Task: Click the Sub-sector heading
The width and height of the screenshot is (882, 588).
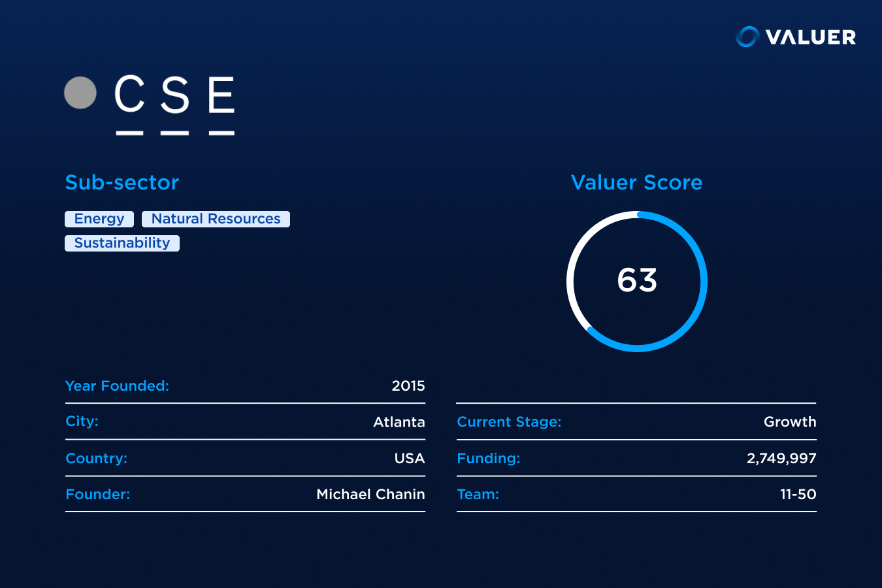Action: [122, 182]
